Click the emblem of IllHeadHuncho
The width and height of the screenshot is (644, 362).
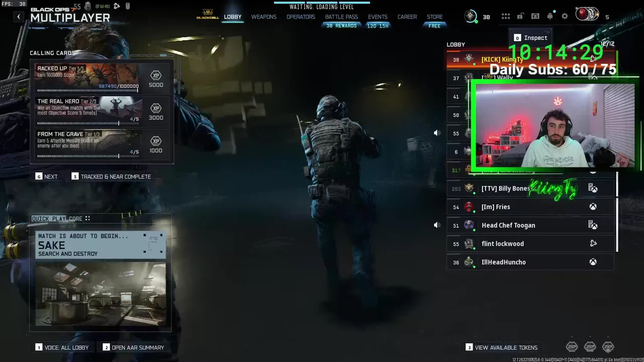pos(469,262)
